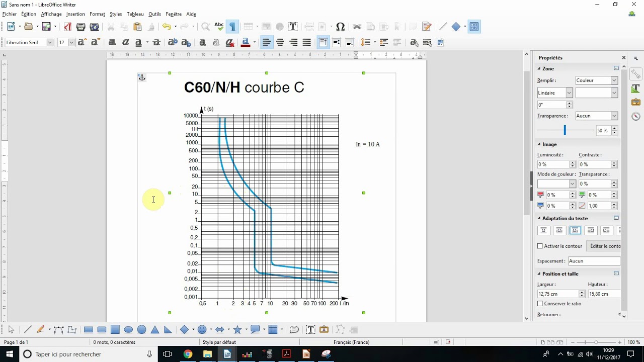This screenshot has width=644, height=362.
Task: Toggle Track Changes pencil-note icon
Action: (x=427, y=27)
